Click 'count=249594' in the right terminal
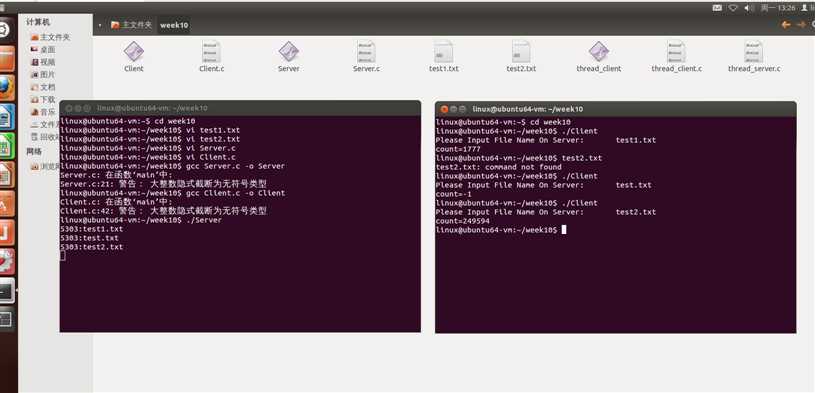The image size is (815, 393). (x=463, y=221)
